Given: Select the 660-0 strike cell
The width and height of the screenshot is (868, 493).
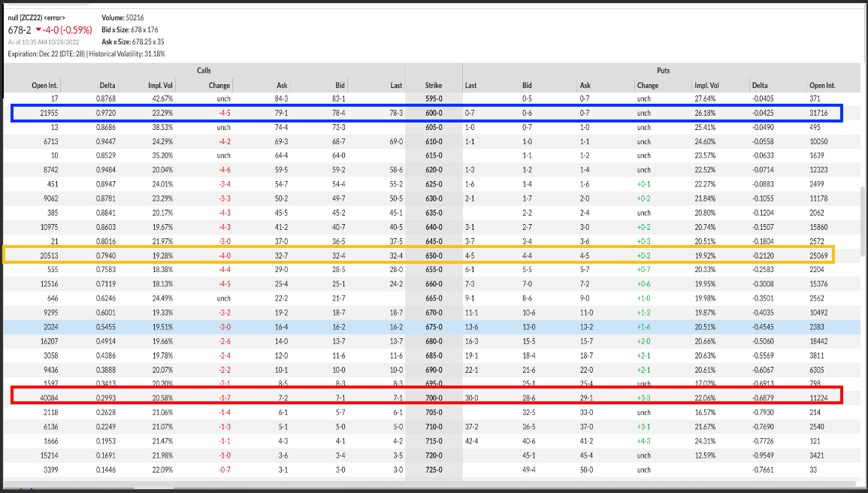Looking at the screenshot, I should tap(434, 284).
